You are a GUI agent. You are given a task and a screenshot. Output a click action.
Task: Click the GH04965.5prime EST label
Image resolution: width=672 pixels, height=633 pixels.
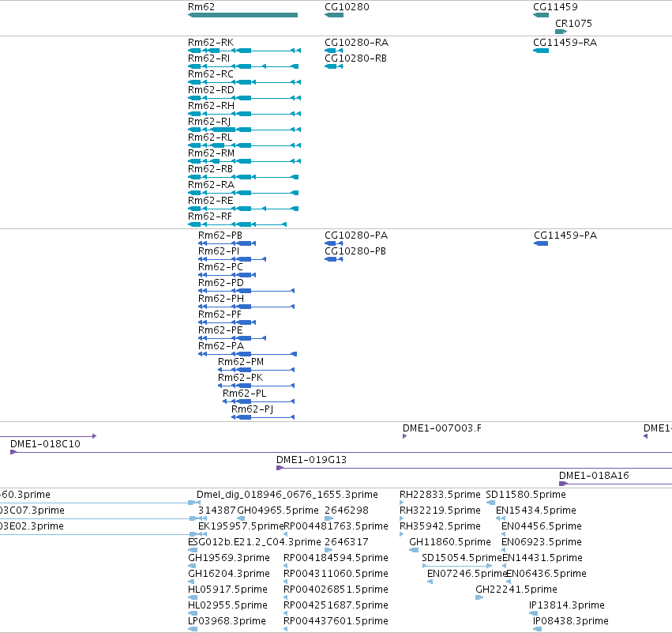pyautogui.click(x=278, y=511)
